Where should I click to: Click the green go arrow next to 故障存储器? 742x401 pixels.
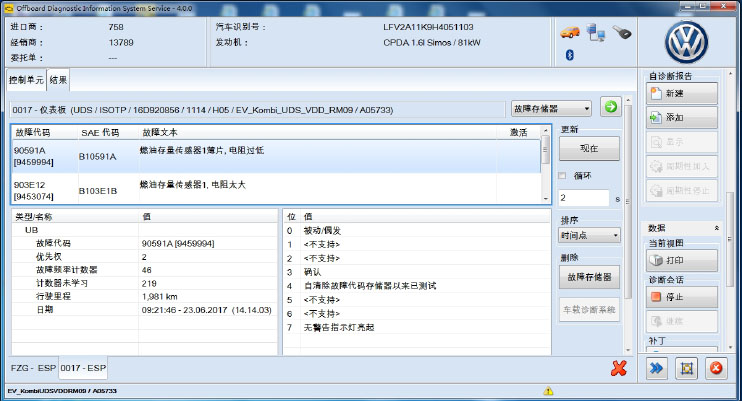(x=610, y=107)
